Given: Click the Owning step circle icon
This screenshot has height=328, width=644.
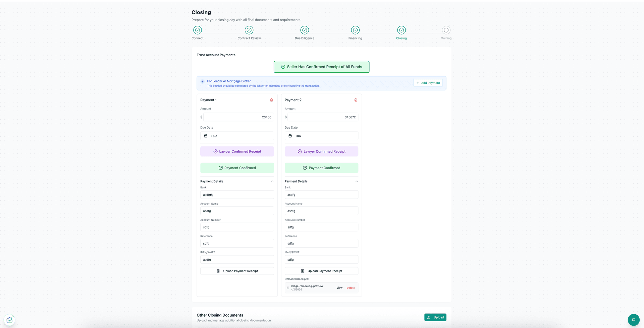Looking at the screenshot, I should (x=446, y=30).
